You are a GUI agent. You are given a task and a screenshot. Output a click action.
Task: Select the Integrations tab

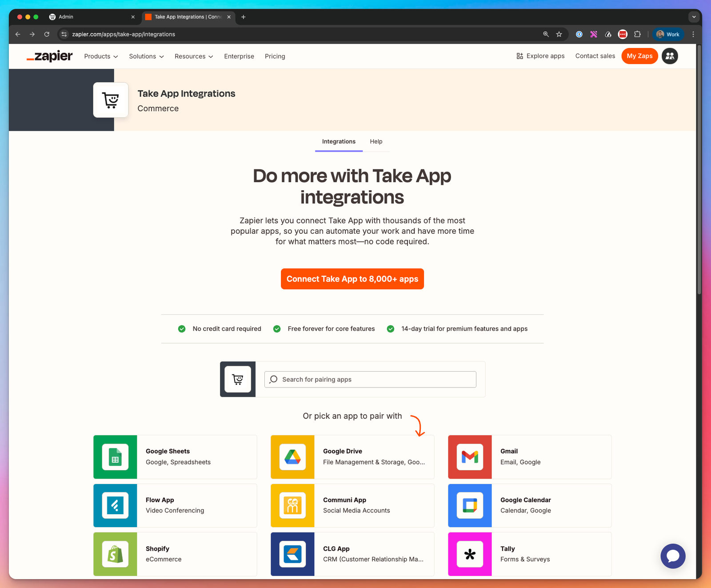tap(339, 142)
